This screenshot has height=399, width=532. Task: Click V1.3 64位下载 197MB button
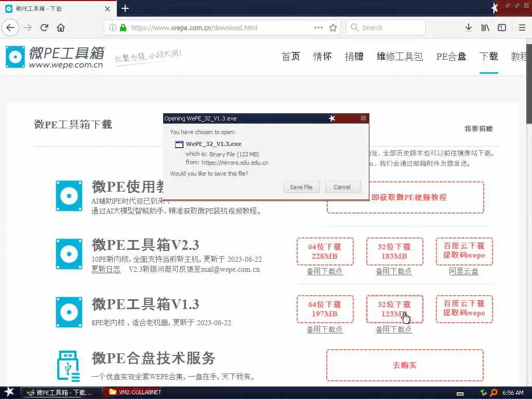point(325,309)
